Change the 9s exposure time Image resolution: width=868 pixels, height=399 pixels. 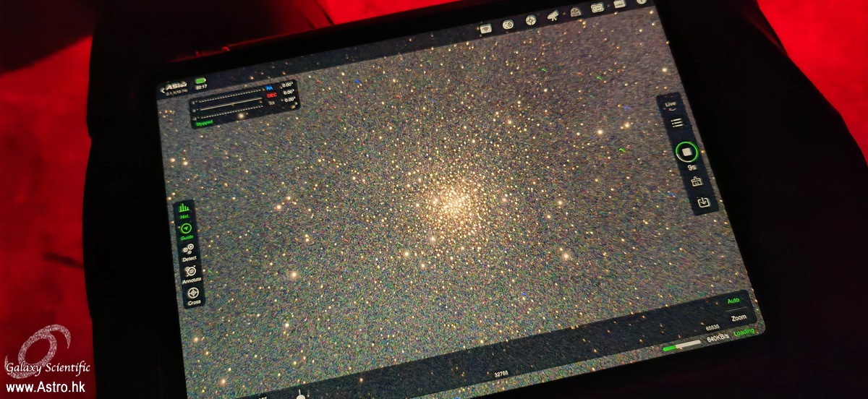click(x=692, y=168)
